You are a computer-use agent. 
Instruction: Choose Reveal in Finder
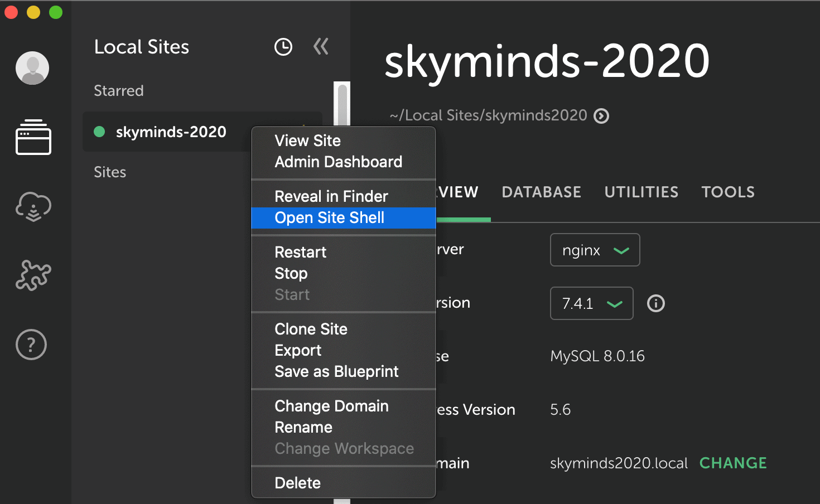point(331,196)
